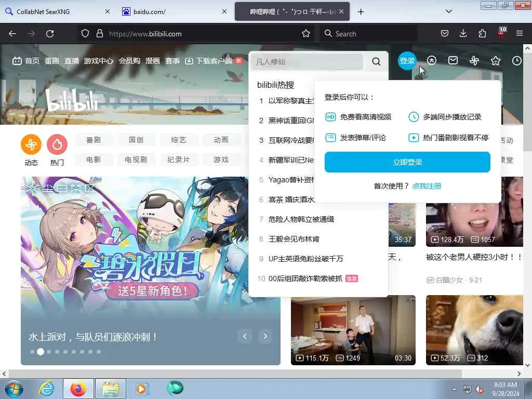Open 会员购 in top navigation
Viewport: 532px width, 399px height.
tap(129, 61)
